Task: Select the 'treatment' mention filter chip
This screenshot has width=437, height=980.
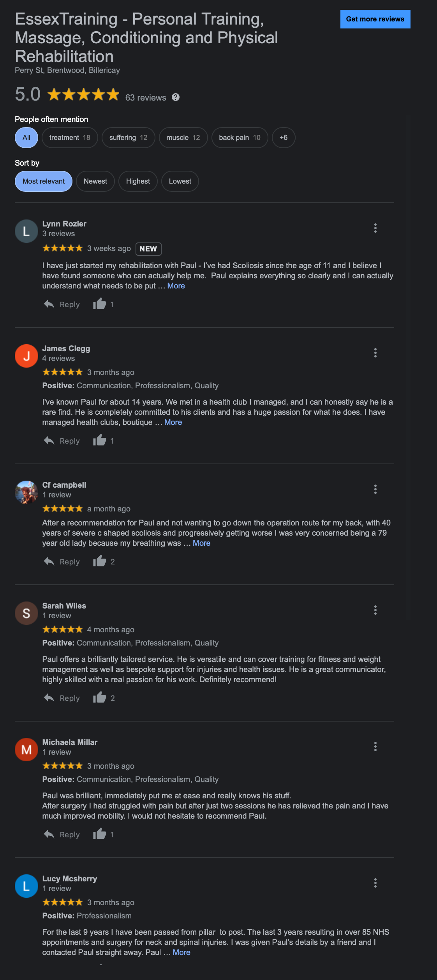Action: pos(70,138)
